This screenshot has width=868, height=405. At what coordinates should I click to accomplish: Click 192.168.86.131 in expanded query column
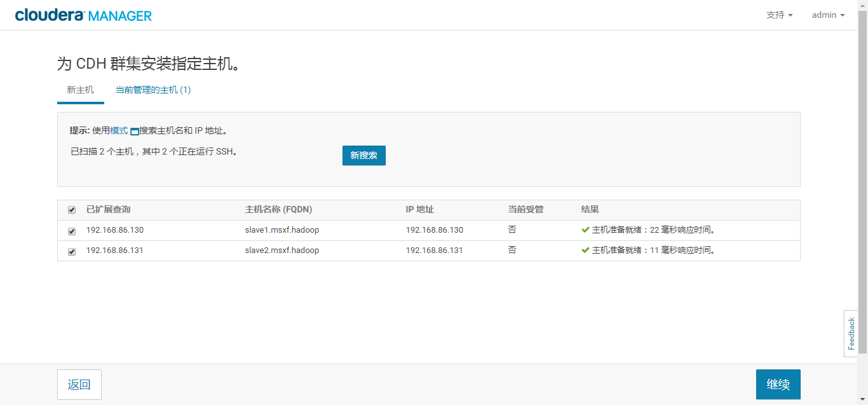click(x=115, y=251)
